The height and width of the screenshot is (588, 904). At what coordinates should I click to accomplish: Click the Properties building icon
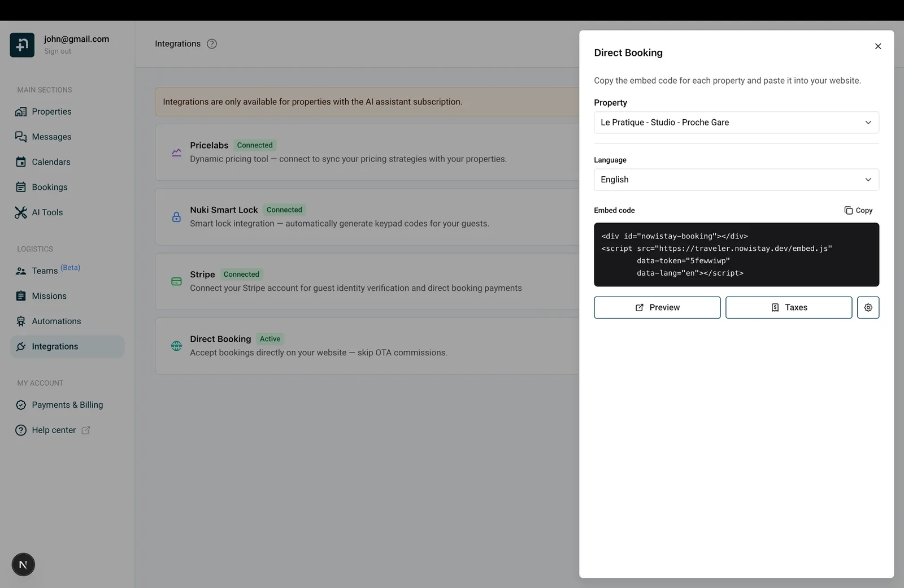point(21,112)
